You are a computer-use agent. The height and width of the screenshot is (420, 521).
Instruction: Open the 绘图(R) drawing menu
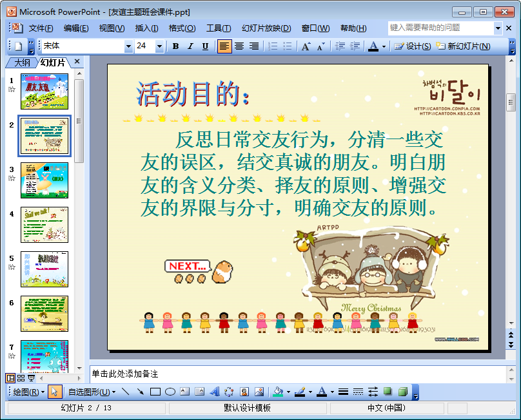click(x=28, y=392)
